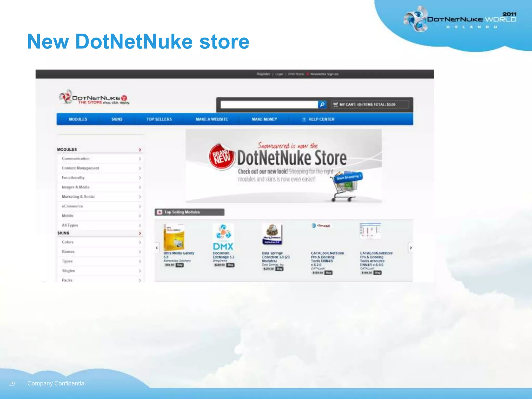
Task: Open the Marketing & Social category link
Action: click(x=78, y=197)
